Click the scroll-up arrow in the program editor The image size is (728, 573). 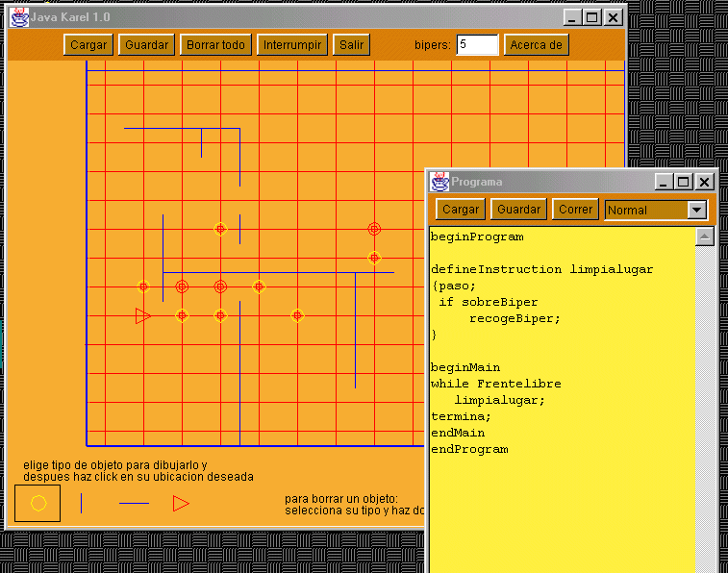point(705,237)
